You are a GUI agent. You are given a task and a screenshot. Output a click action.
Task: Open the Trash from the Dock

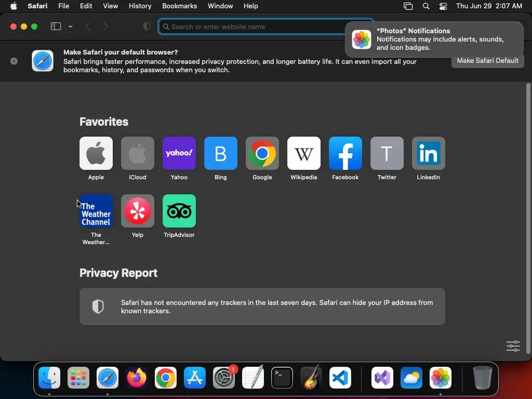(483, 378)
